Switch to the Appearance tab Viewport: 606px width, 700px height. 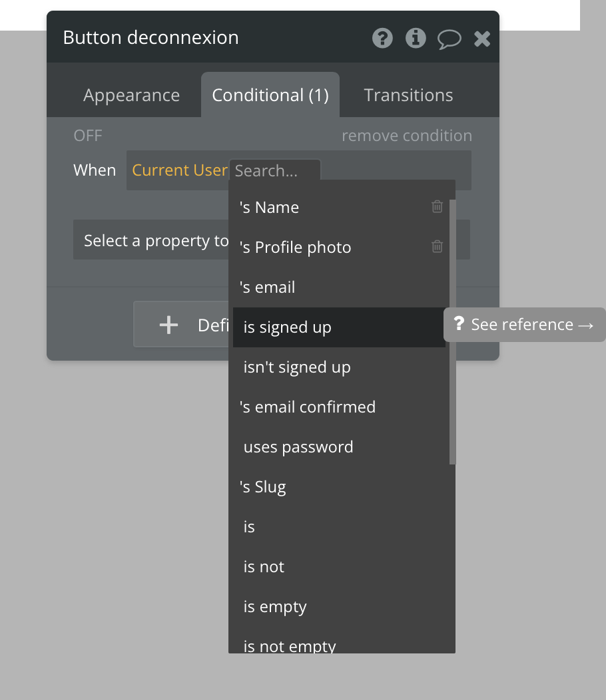click(131, 95)
